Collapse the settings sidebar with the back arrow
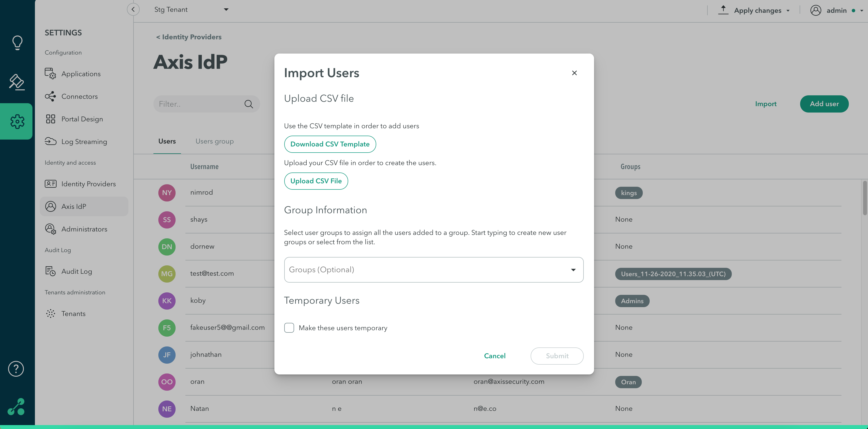The height and width of the screenshot is (429, 868). point(133,9)
